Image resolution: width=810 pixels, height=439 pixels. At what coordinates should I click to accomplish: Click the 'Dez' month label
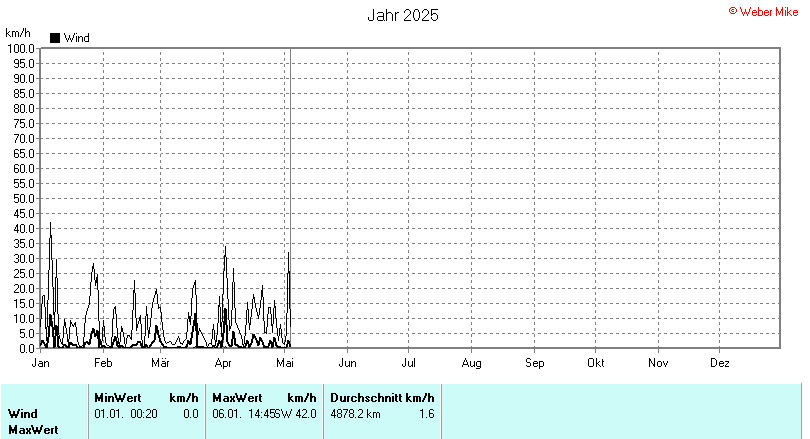(719, 363)
